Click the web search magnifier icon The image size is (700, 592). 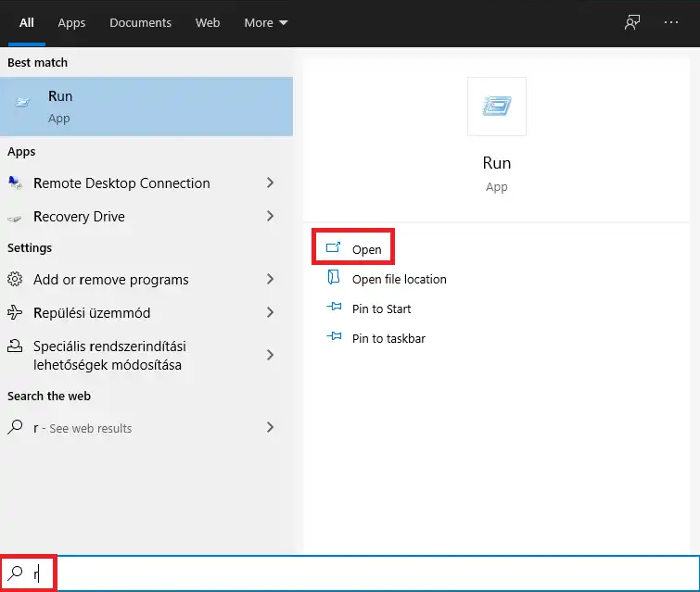(x=15, y=427)
